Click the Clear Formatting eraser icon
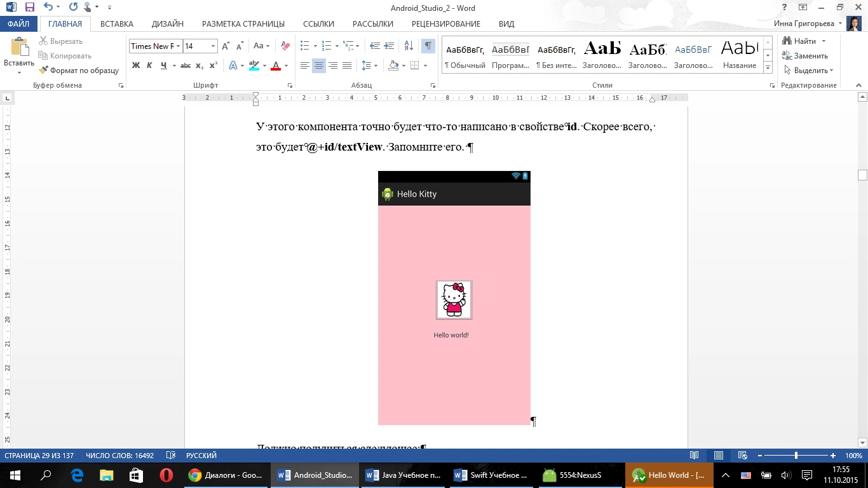The width and height of the screenshot is (868, 488). coord(285,46)
